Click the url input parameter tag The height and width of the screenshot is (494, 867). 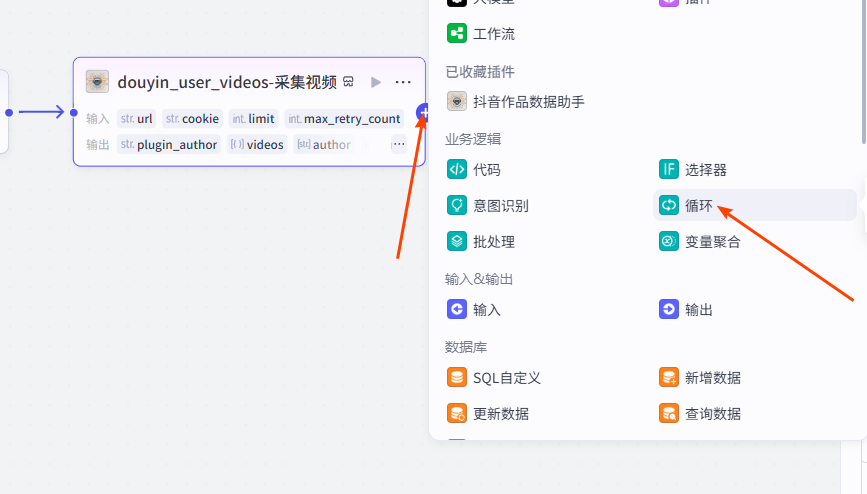tap(137, 118)
